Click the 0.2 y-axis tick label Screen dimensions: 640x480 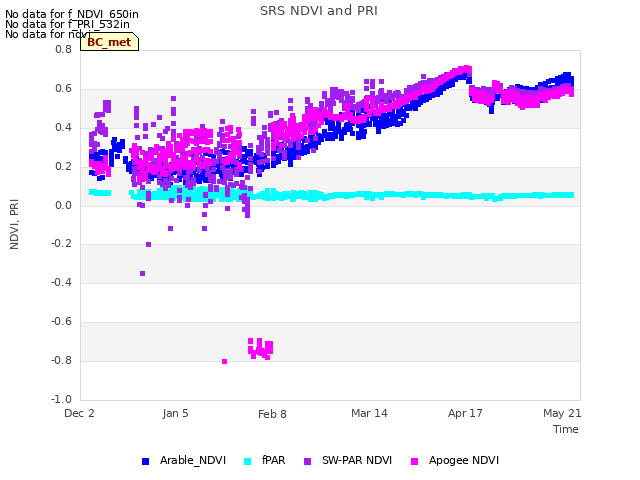click(63, 167)
